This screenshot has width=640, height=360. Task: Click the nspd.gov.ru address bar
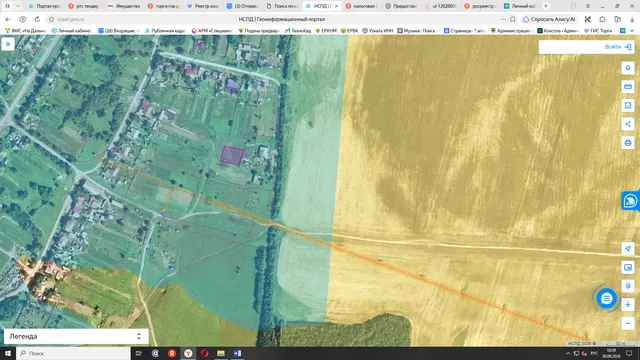71,19
